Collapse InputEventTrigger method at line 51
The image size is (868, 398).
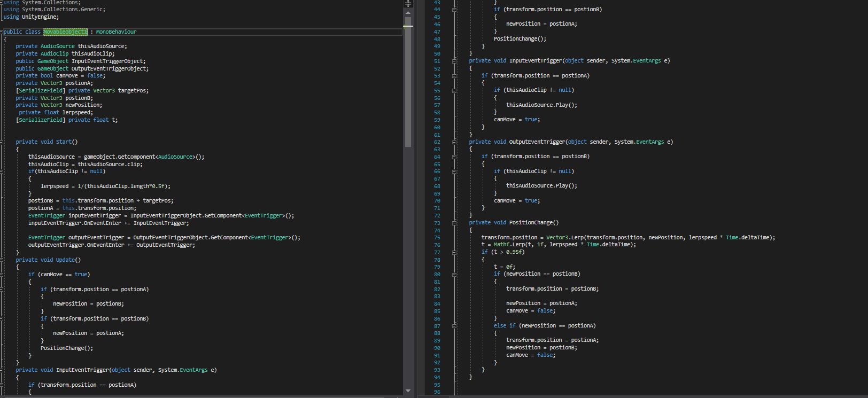(x=454, y=61)
